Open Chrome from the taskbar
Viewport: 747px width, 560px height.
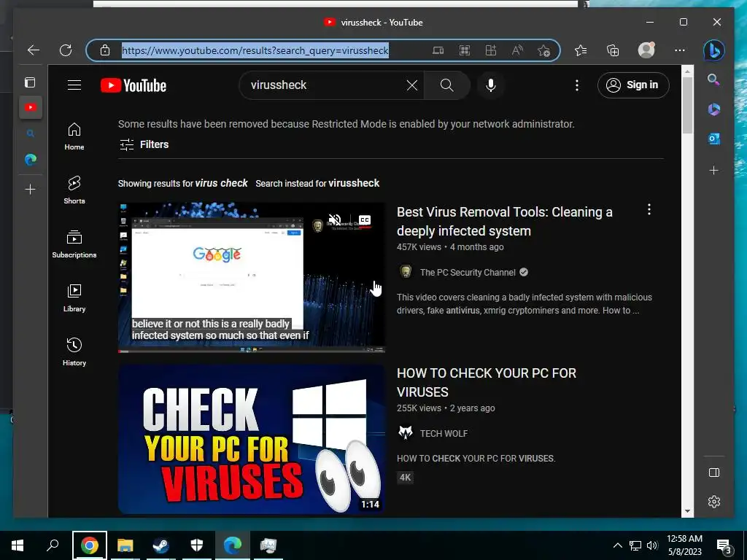pos(89,545)
